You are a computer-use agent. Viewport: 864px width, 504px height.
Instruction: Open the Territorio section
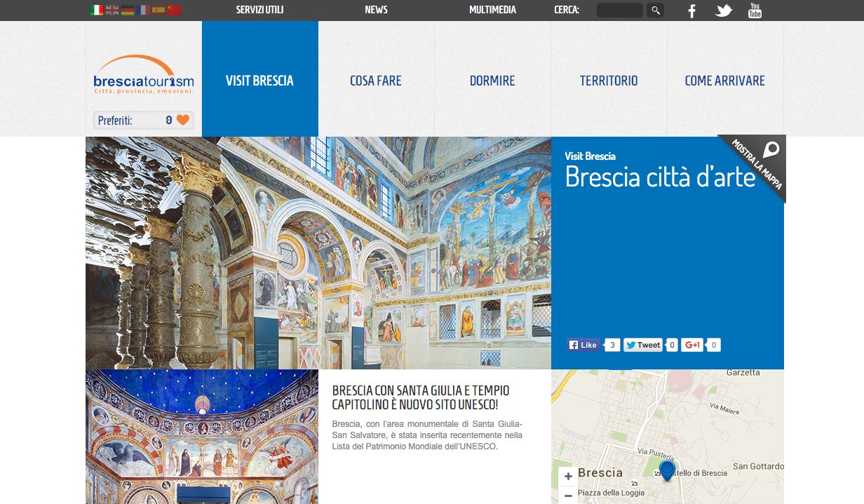pos(609,79)
